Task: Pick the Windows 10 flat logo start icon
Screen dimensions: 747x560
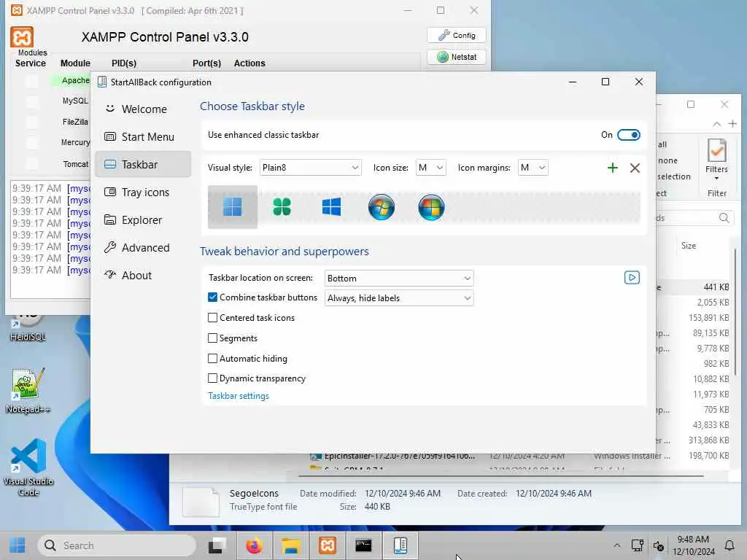Action: [x=332, y=207]
